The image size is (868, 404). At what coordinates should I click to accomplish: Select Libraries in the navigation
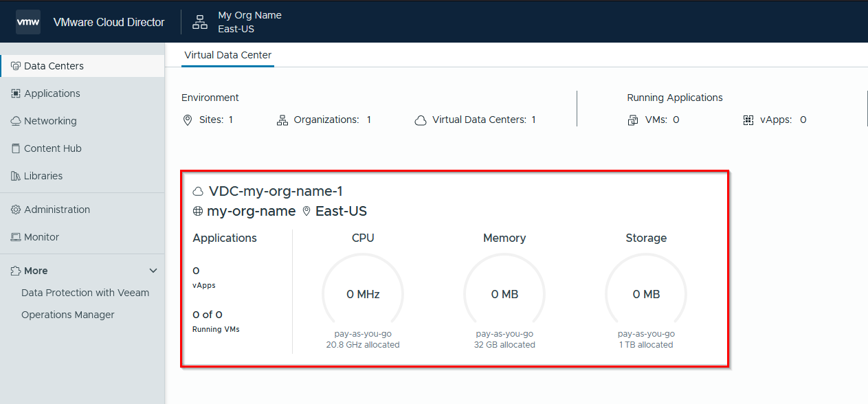tap(82, 176)
